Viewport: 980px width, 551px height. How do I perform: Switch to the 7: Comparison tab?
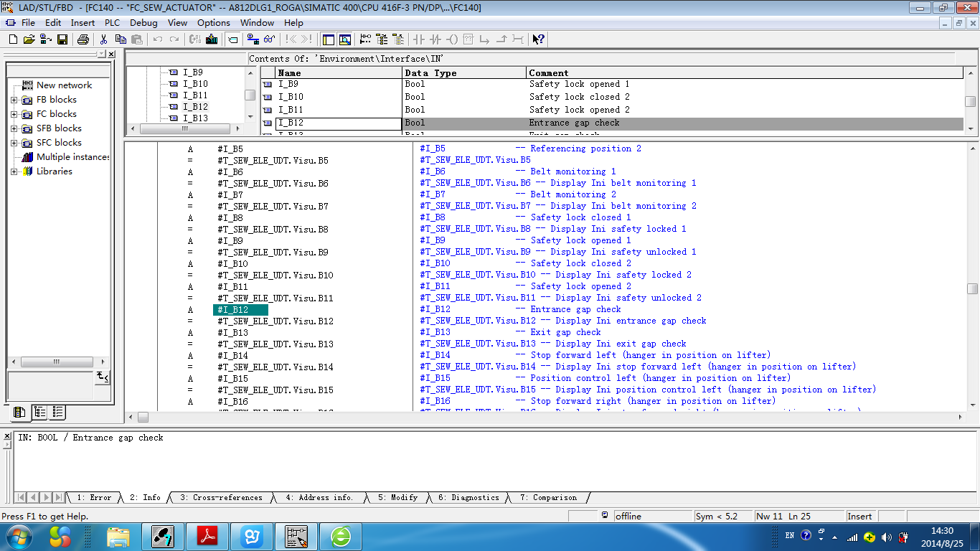pos(548,497)
